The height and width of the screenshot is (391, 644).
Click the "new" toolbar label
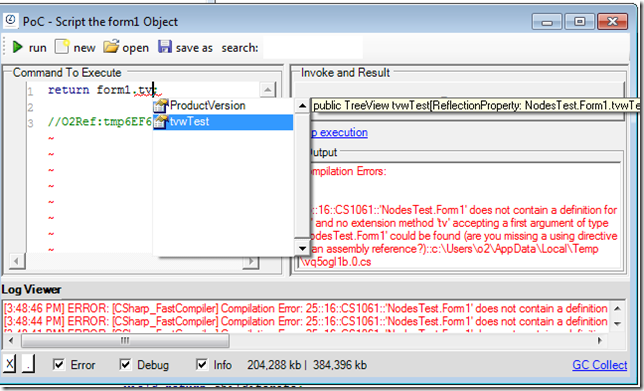[84, 48]
